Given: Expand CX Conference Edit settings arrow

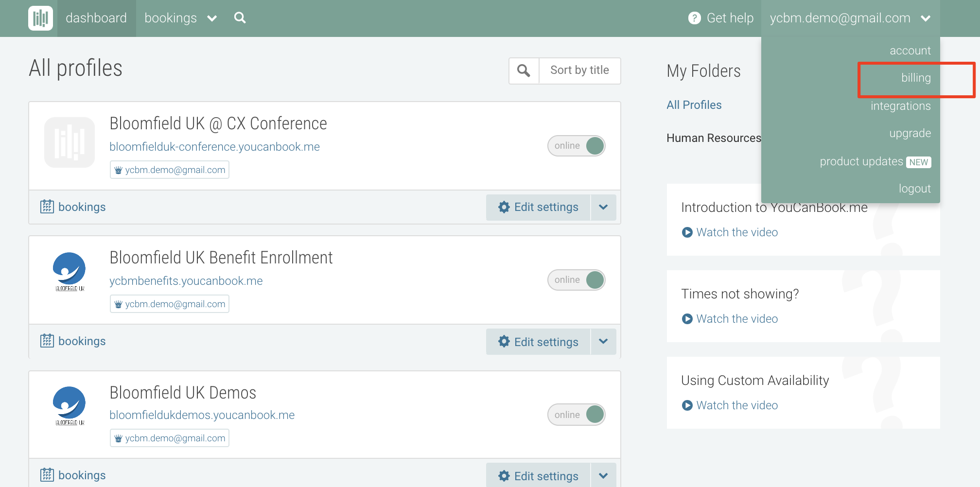Looking at the screenshot, I should pyautogui.click(x=603, y=207).
